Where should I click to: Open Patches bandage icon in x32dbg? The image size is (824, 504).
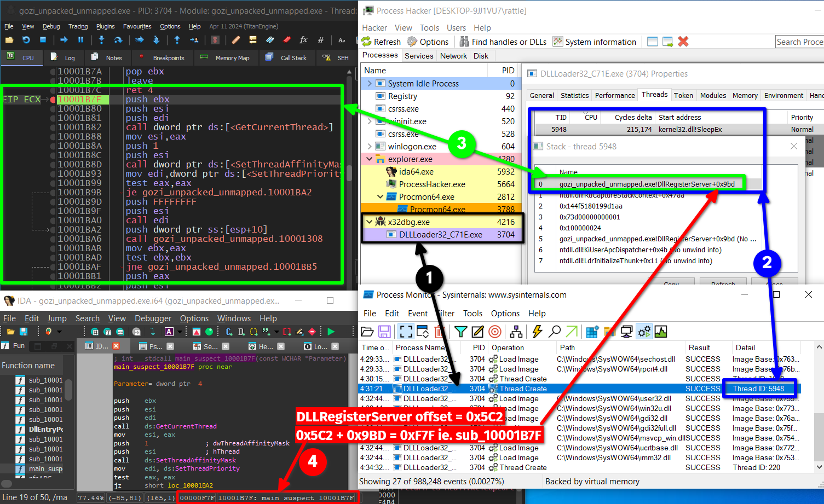(x=236, y=40)
